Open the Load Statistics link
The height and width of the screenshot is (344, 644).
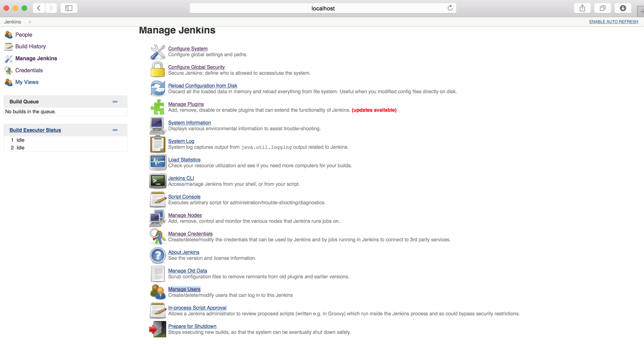[x=184, y=160]
